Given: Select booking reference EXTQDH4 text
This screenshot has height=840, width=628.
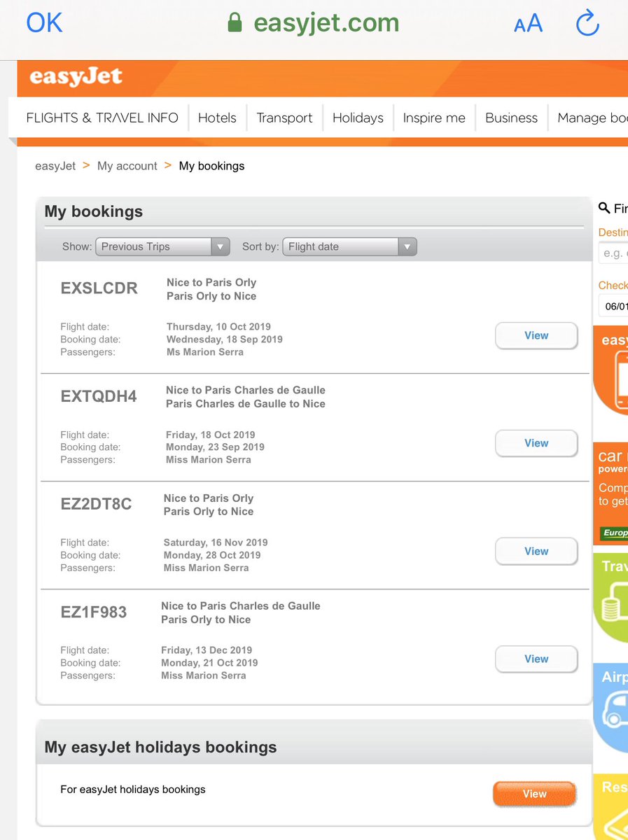Looking at the screenshot, I should 99,396.
